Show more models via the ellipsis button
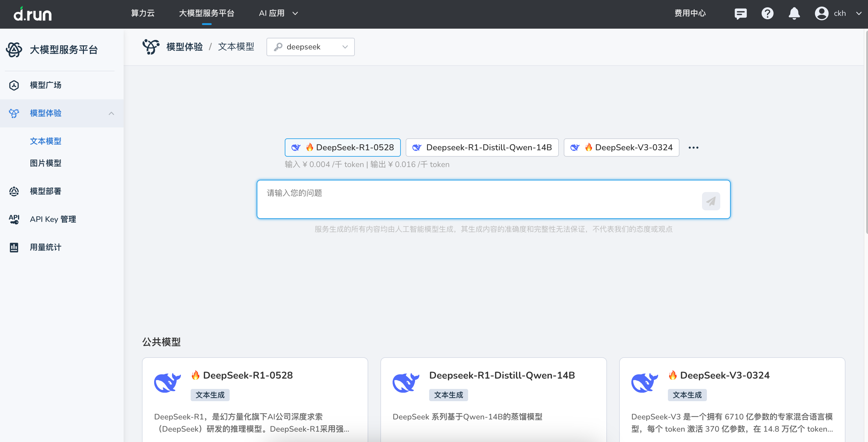868x442 pixels. pos(693,147)
